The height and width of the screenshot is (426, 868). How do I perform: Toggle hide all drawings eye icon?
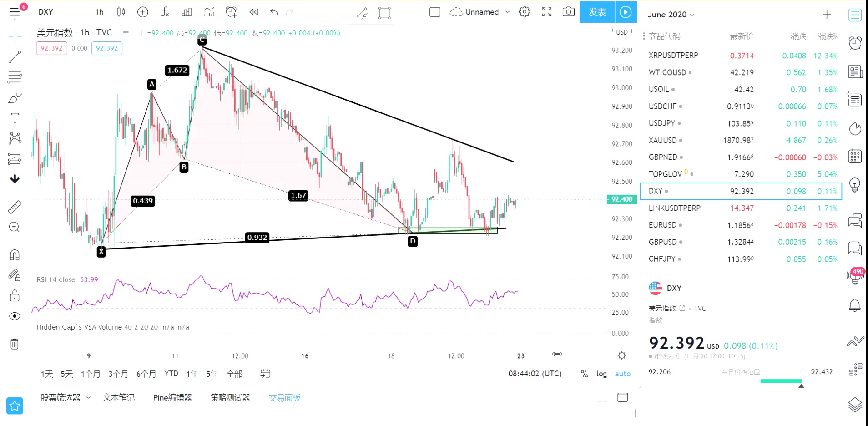pyautogui.click(x=15, y=316)
